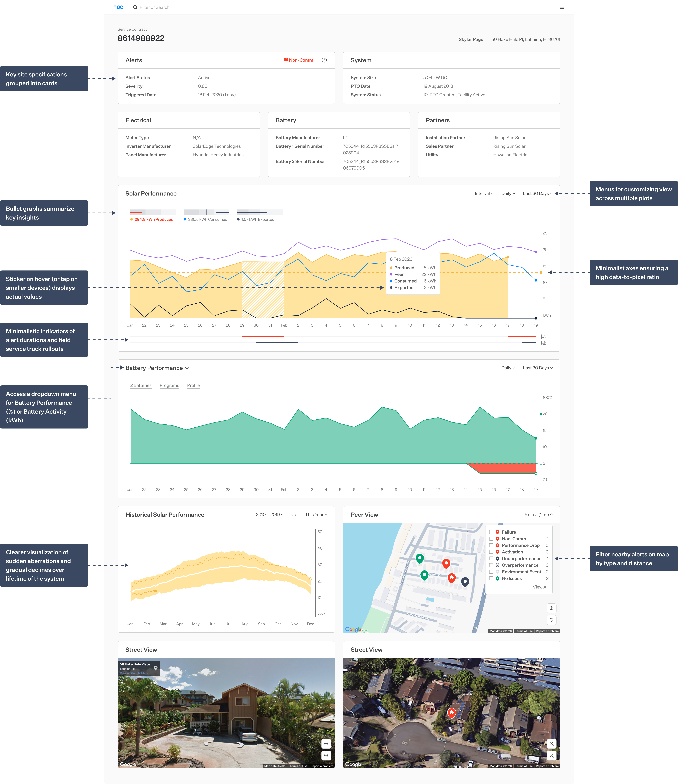Select the Programs tab
This screenshot has width=678, height=784.
[169, 386]
